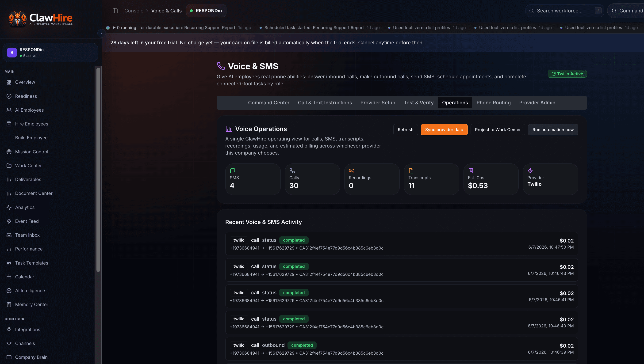
Task: Click the Work Center icon
Action: [x=9, y=166]
